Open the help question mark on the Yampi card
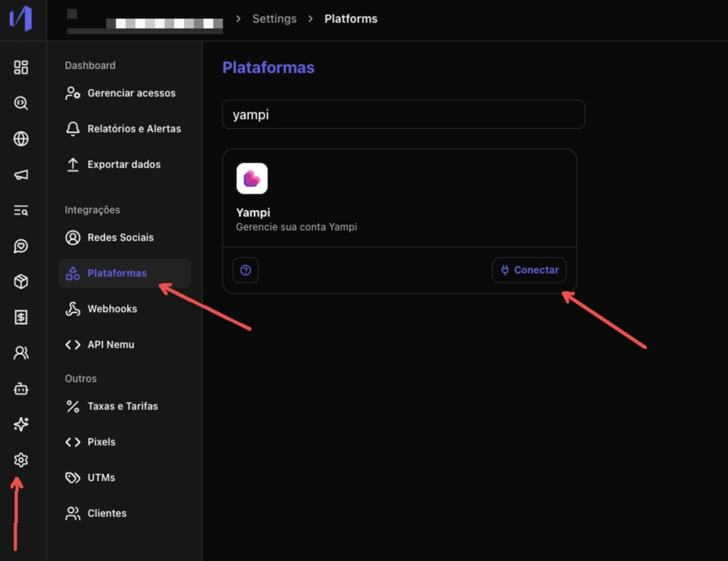Viewport: 728px width, 561px height. click(x=246, y=270)
